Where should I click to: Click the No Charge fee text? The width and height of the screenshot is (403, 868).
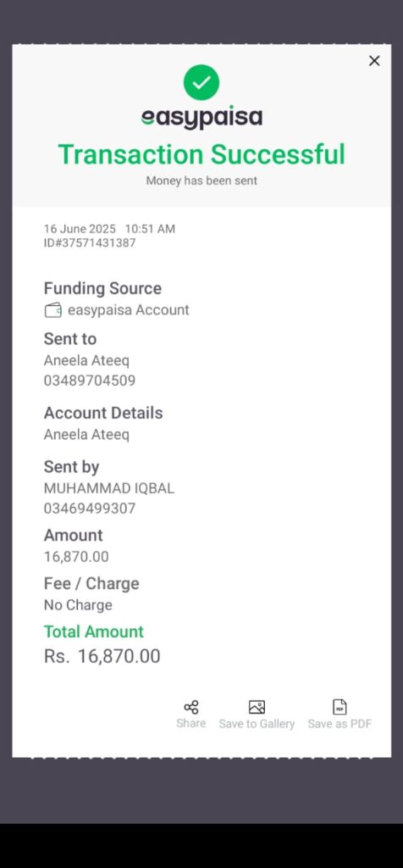pos(78,605)
